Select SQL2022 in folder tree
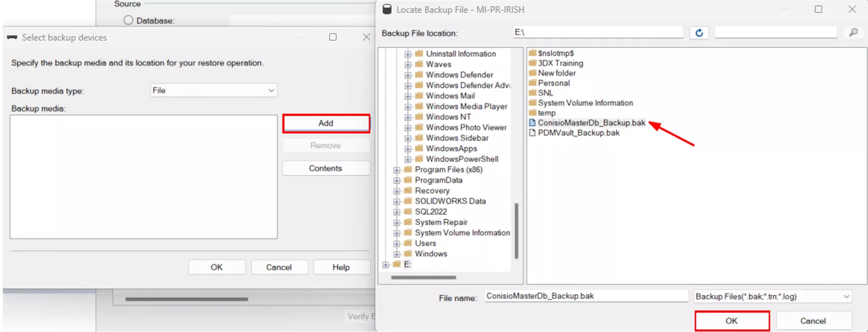The height and width of the screenshot is (332, 868). point(430,212)
